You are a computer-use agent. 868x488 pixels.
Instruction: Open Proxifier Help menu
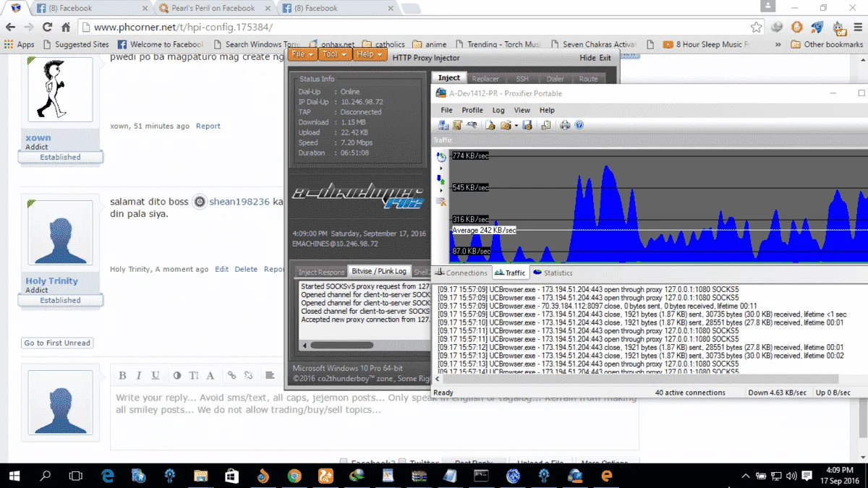pos(547,110)
